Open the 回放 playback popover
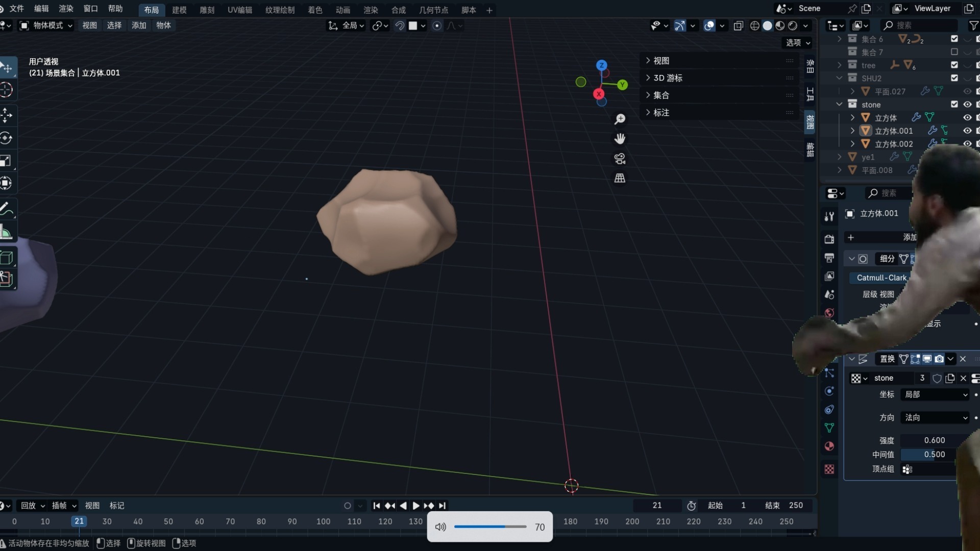This screenshot has height=551, width=980. coord(33,506)
